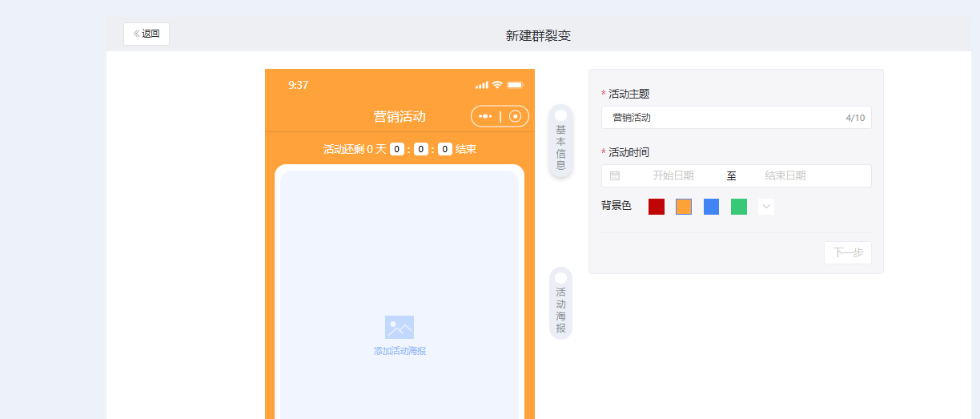Click the 新建群裂变 page title

click(538, 35)
